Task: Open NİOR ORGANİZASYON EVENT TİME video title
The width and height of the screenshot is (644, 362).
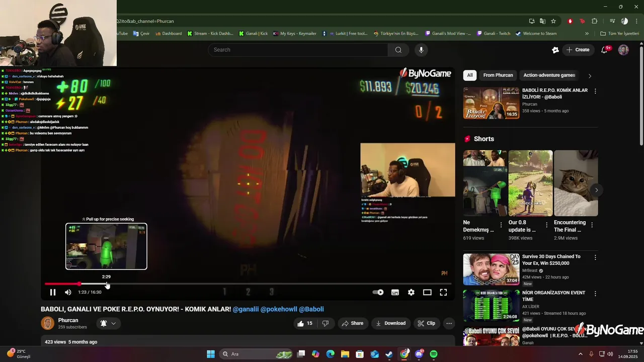Action: [x=553, y=296]
